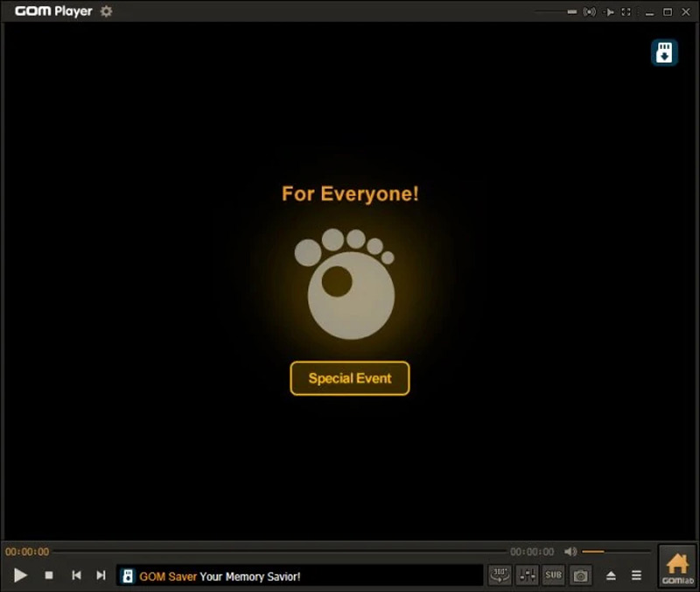Open the playlist with the hamburger icon
This screenshot has height=592, width=700.
tap(636, 575)
